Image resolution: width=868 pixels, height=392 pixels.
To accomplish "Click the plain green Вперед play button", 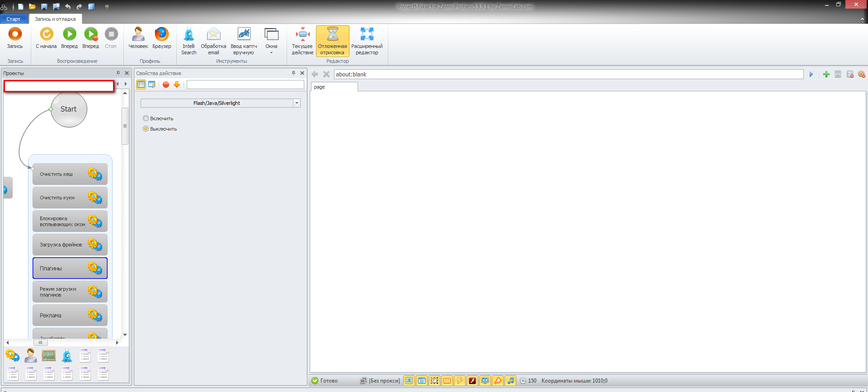I will (x=69, y=38).
